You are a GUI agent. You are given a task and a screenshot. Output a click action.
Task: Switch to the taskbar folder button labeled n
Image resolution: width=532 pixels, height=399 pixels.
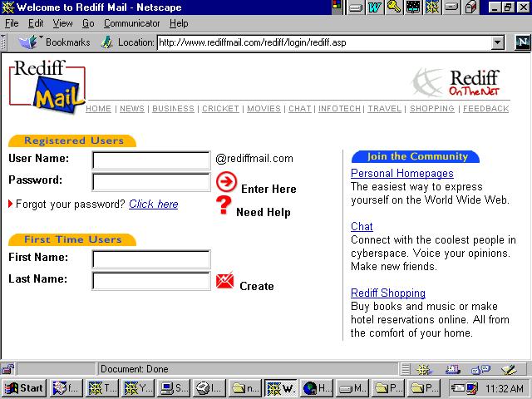coord(245,388)
